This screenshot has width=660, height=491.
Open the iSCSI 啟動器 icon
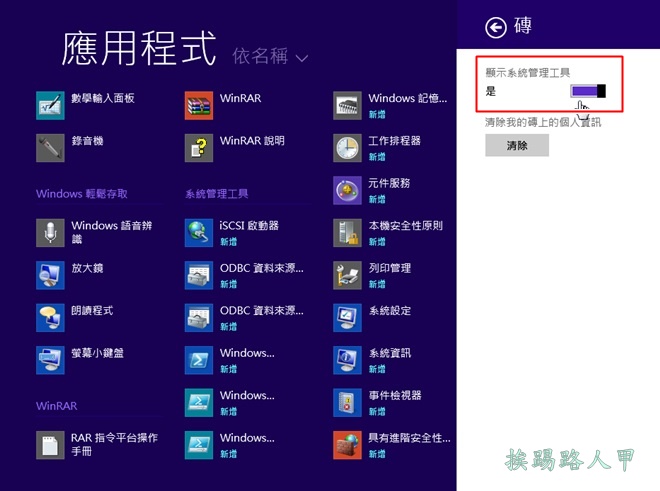pyautogui.click(x=199, y=232)
